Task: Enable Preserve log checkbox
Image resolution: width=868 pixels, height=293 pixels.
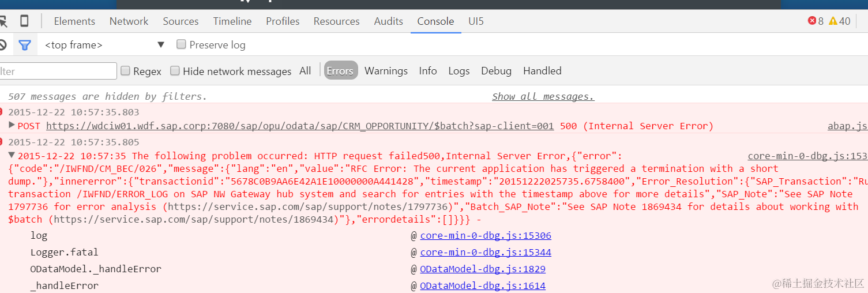Action: (x=181, y=44)
